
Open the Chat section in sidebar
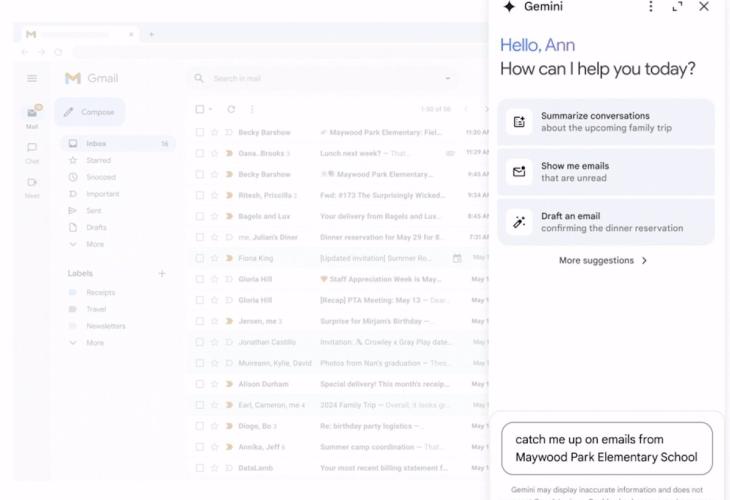coord(32,152)
